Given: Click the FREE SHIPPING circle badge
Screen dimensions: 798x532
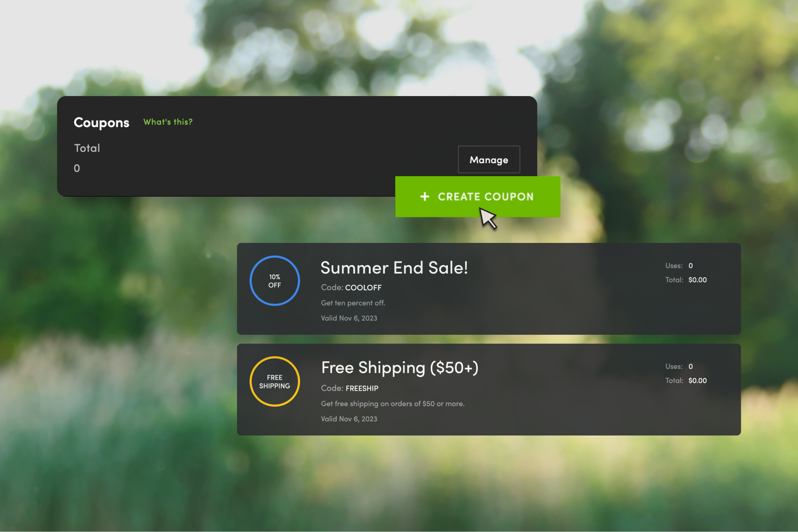Looking at the screenshot, I should tap(275, 381).
